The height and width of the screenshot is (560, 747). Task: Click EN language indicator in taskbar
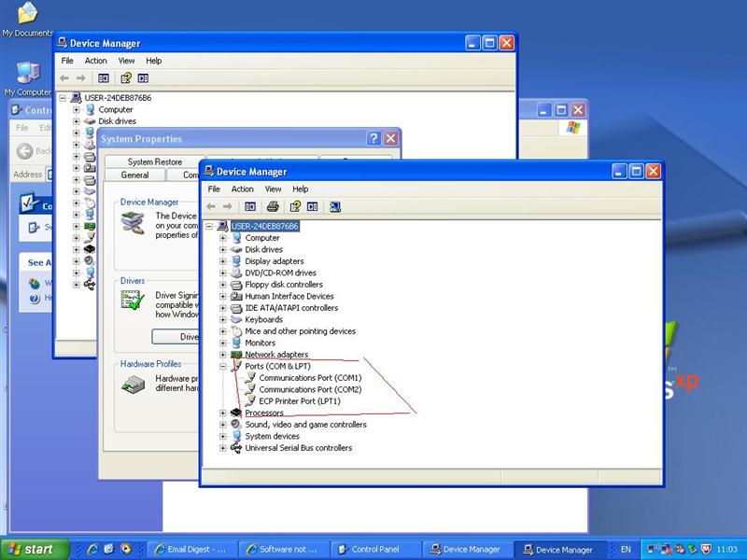click(626, 549)
